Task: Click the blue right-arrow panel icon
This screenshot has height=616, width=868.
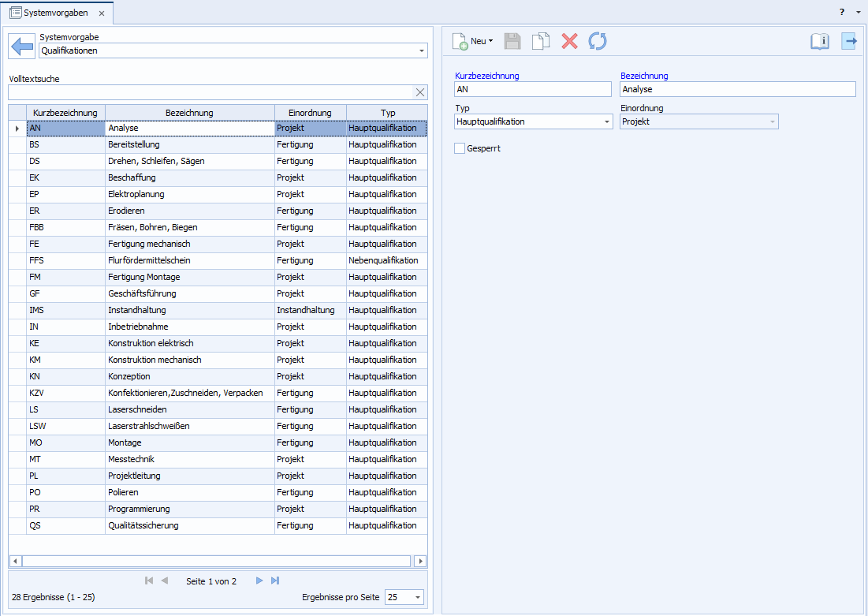Action: 849,42
